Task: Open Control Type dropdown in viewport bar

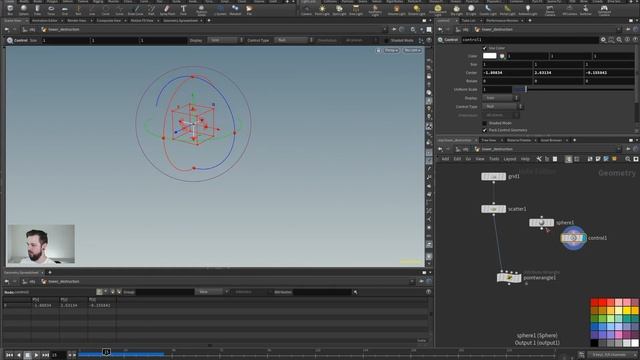Action: (293, 40)
